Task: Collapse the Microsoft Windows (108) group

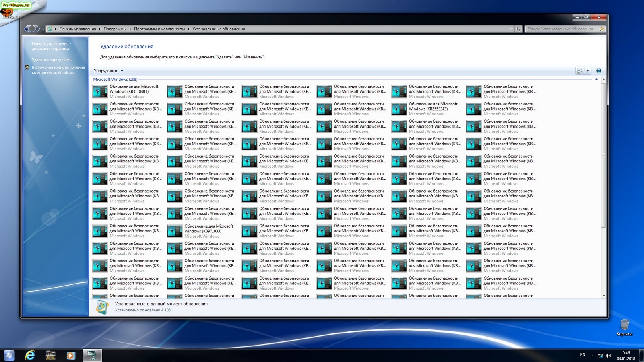Action: pyautogui.click(x=596, y=80)
